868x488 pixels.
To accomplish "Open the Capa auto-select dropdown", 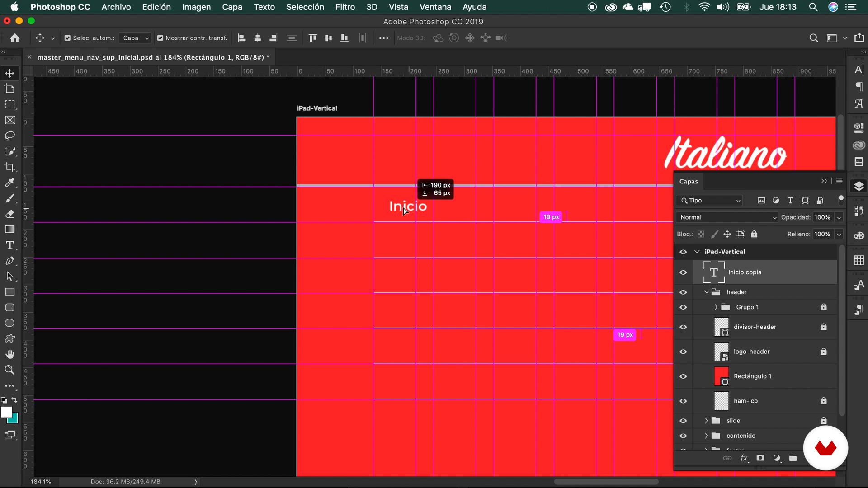I will pos(135,38).
